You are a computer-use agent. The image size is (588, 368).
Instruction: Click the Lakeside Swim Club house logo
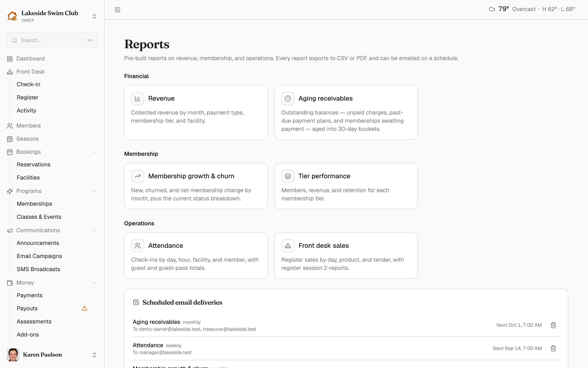pos(12,16)
